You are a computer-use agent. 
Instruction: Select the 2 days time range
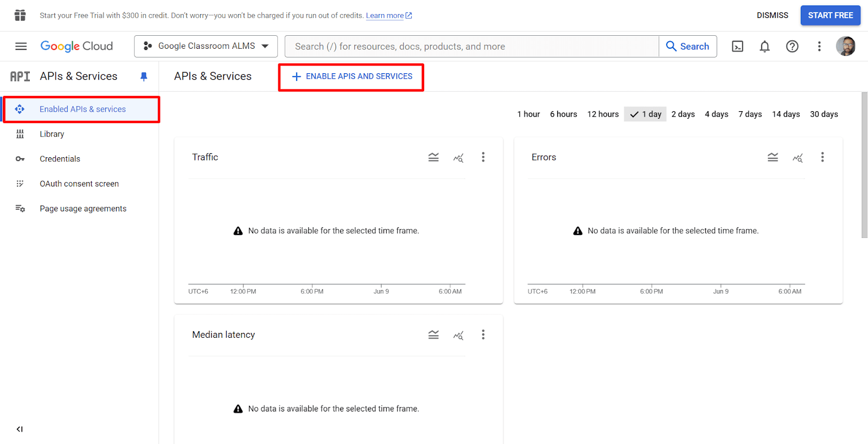click(x=683, y=114)
